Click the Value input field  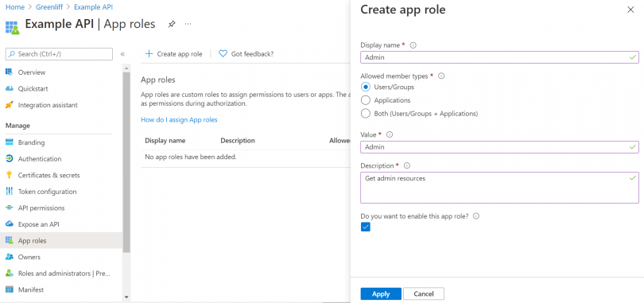(x=499, y=147)
